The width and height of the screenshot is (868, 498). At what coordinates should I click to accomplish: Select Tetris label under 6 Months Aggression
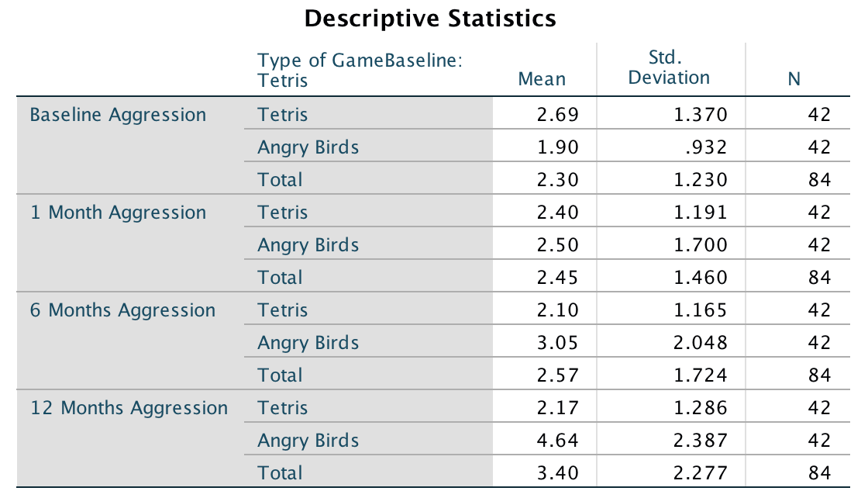(x=282, y=310)
